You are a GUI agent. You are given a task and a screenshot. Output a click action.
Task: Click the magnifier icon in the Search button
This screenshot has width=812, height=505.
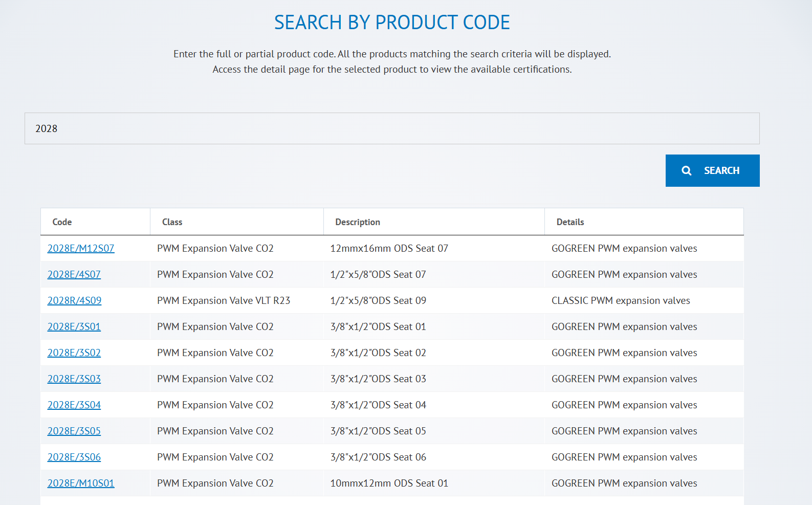pos(687,171)
